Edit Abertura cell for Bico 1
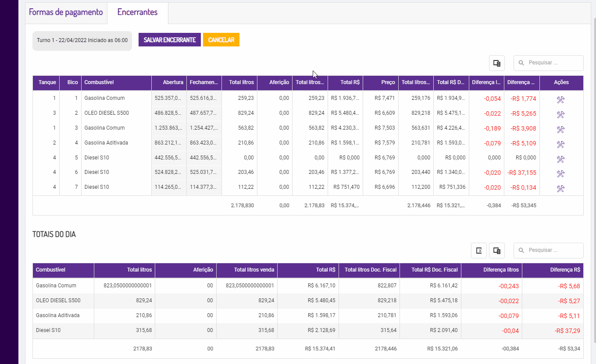 tap(169, 98)
